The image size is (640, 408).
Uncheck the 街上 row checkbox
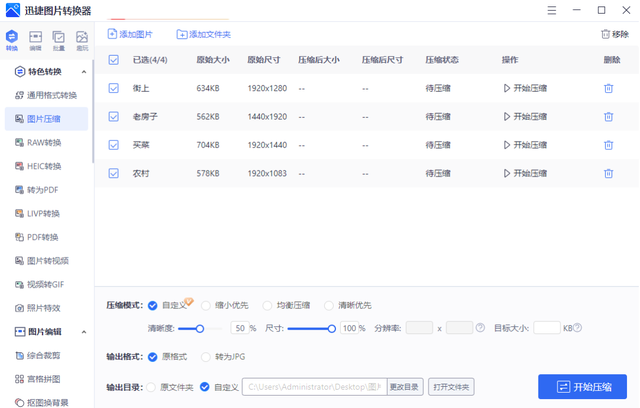tap(113, 88)
